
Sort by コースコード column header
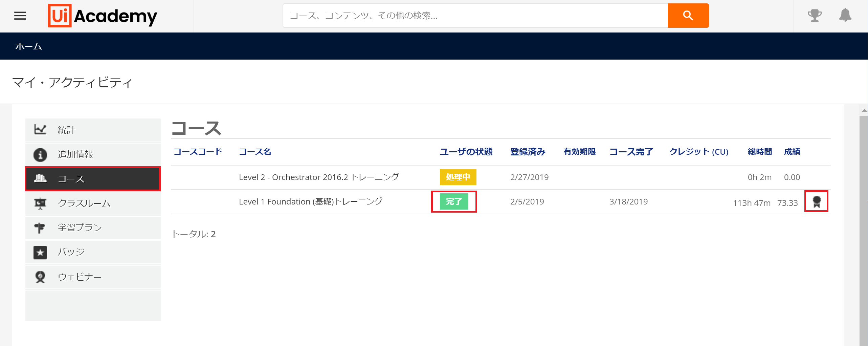click(198, 152)
